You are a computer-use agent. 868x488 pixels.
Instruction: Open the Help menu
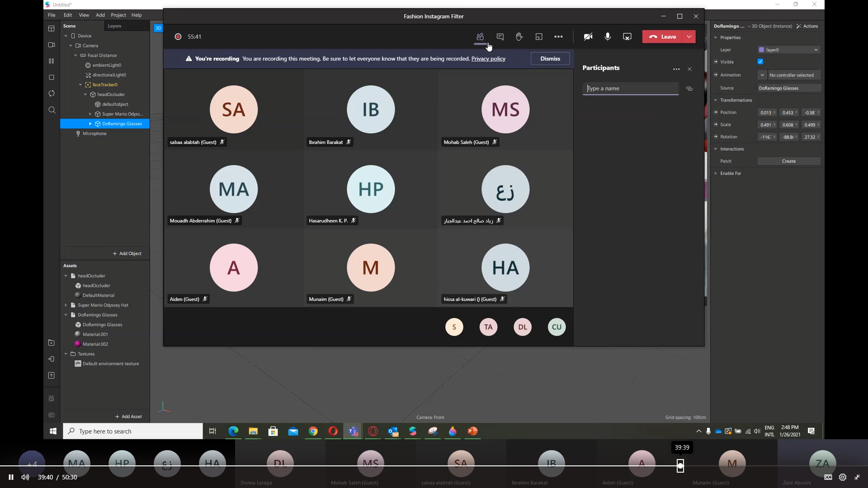137,15
